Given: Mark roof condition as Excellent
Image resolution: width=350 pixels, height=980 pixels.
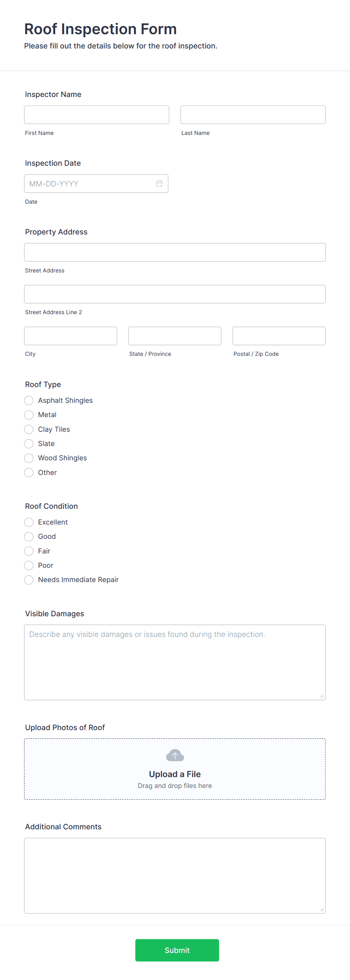Looking at the screenshot, I should click(29, 522).
